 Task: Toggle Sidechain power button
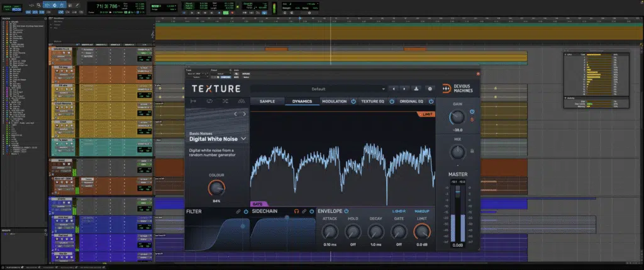tap(312, 211)
